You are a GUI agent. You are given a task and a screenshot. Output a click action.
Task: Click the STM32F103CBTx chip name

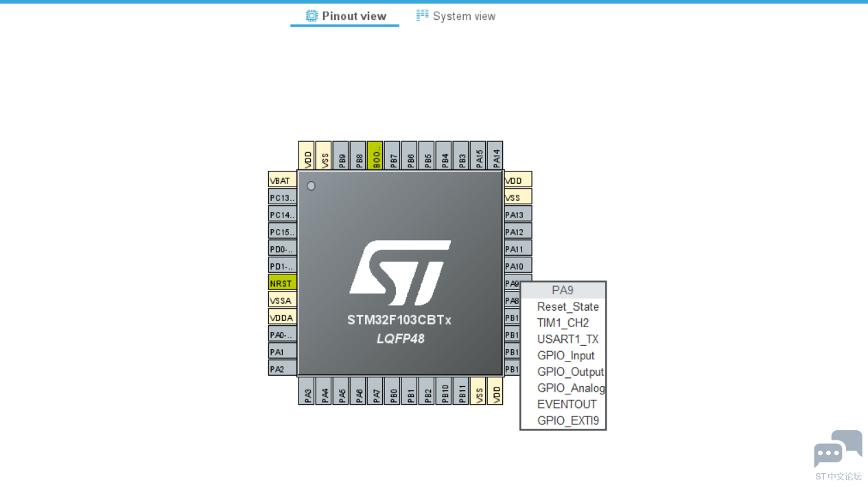click(x=399, y=320)
